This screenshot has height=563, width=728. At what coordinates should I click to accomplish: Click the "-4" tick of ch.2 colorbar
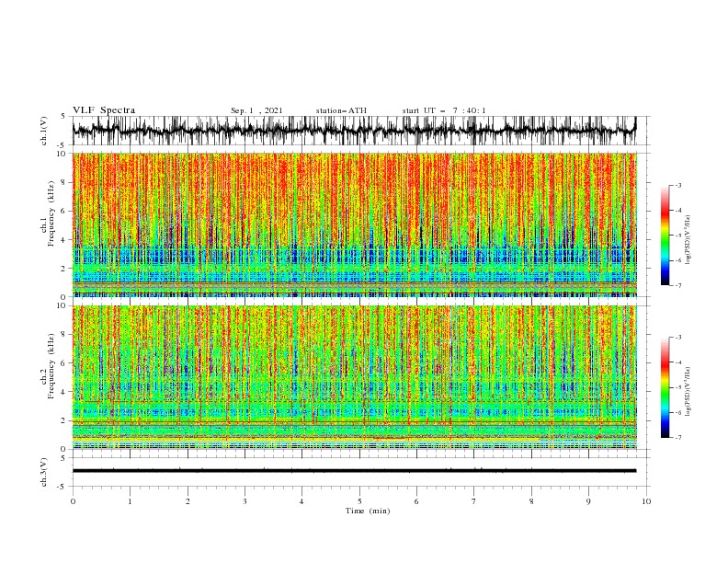point(677,362)
